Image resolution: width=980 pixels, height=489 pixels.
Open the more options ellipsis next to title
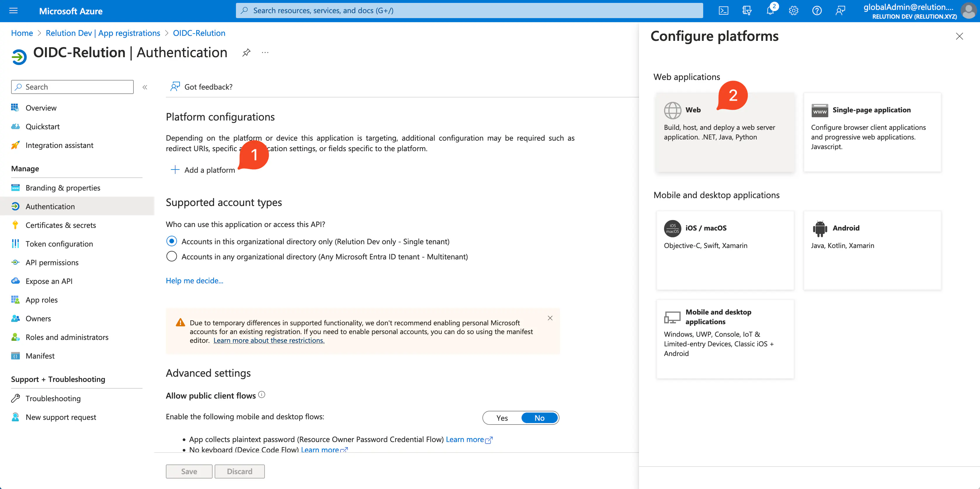click(265, 53)
